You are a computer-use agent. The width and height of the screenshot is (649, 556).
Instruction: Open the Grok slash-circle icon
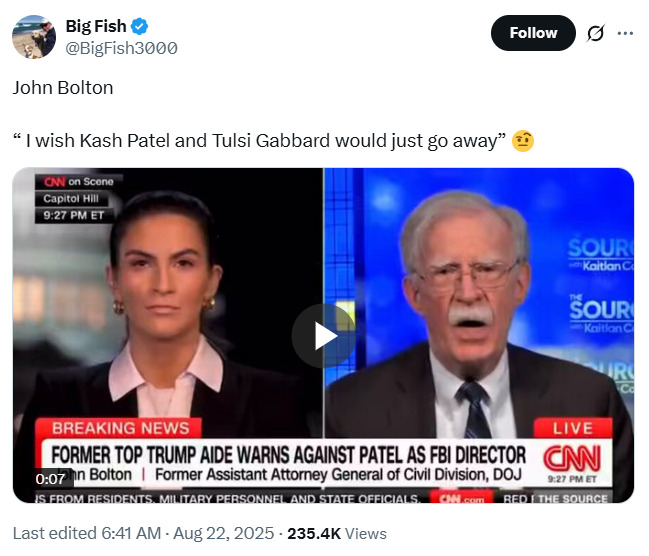click(x=596, y=33)
